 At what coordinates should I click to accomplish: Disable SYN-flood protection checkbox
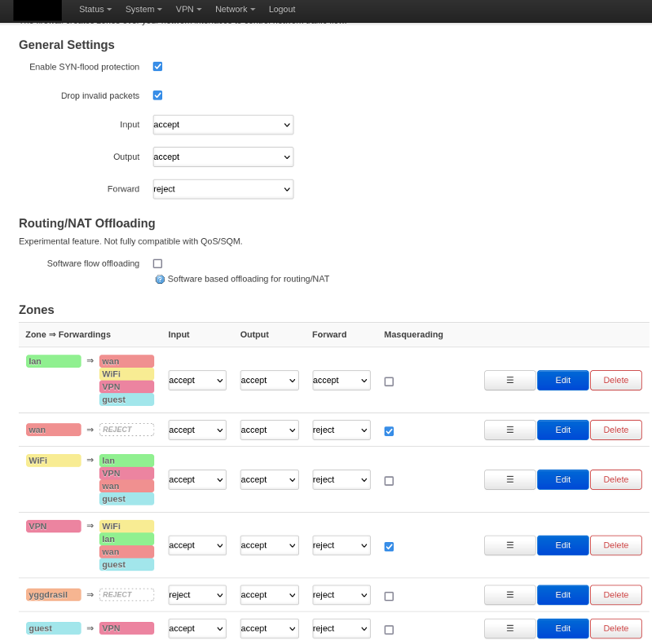click(158, 67)
